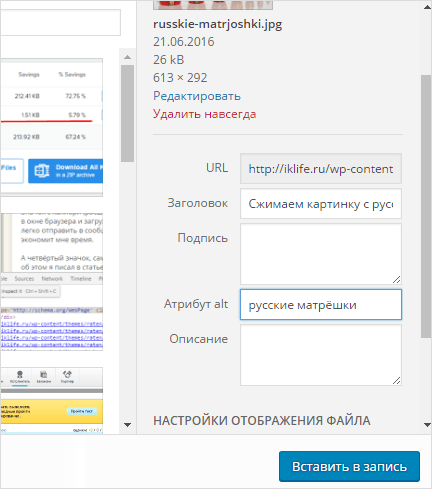Click into the Описание textarea
This screenshot has height=489, width=432.
(321, 355)
